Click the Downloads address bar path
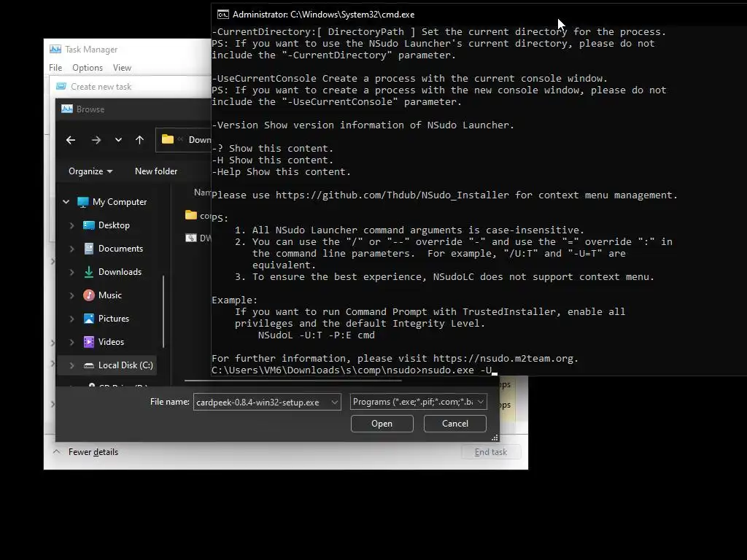 tap(200, 139)
